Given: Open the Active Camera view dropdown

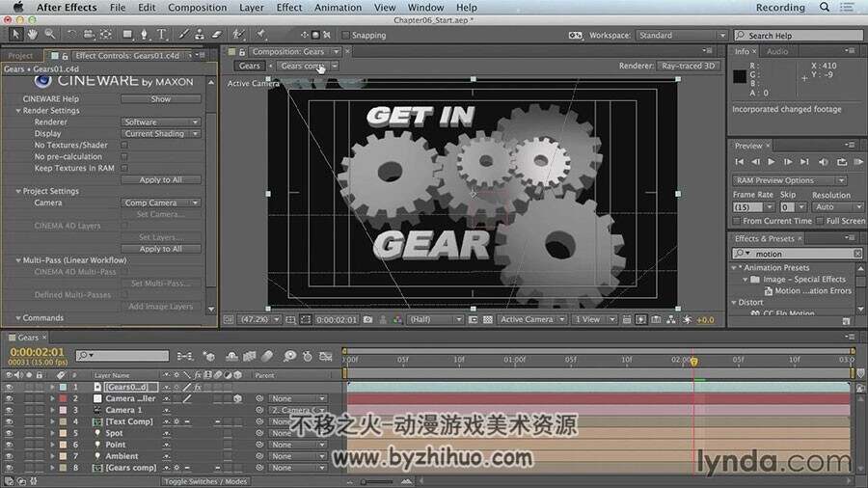Looking at the screenshot, I should (x=532, y=320).
